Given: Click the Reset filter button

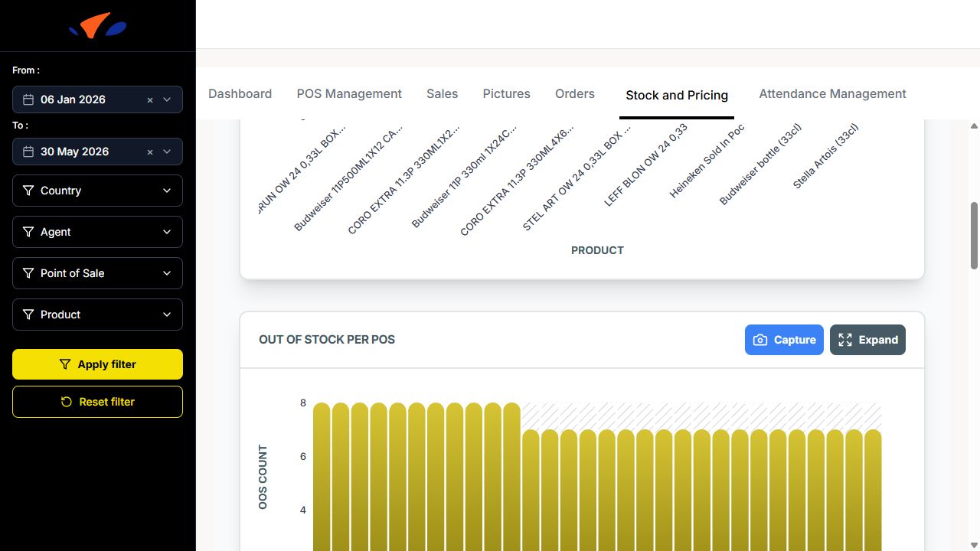Looking at the screenshot, I should 97,402.
